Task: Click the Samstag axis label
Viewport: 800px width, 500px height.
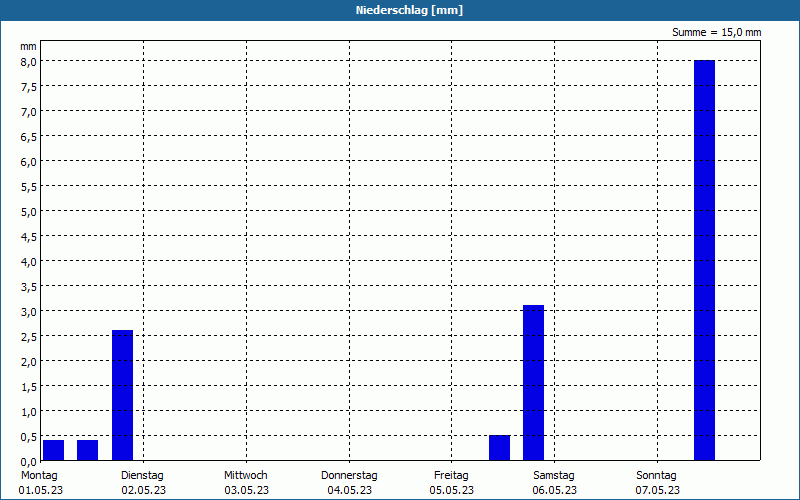Action: (554, 475)
